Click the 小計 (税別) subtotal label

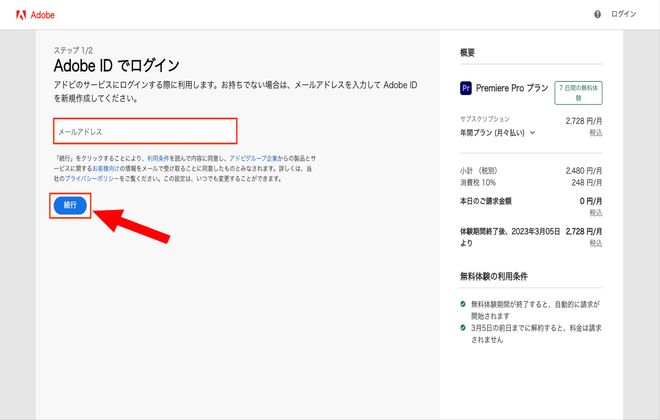[x=482, y=169]
